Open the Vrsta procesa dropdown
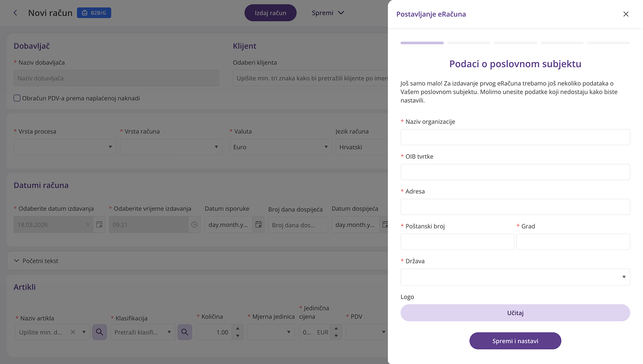This screenshot has width=643, height=364. [65, 147]
